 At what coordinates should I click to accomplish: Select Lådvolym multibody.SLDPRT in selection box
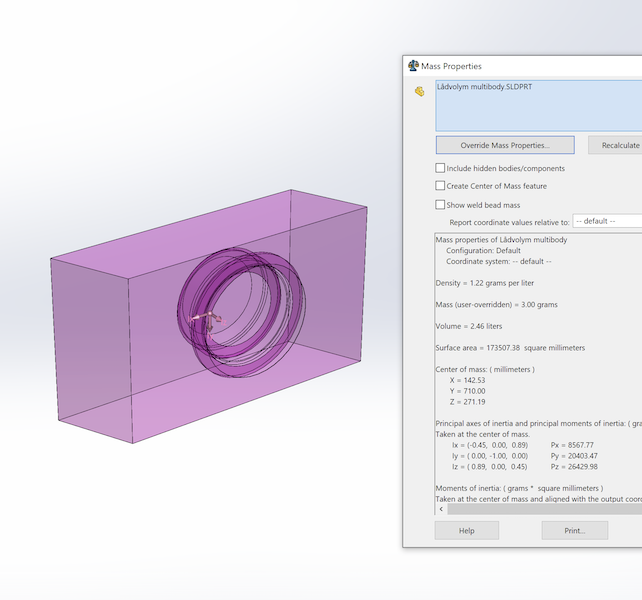[485, 88]
